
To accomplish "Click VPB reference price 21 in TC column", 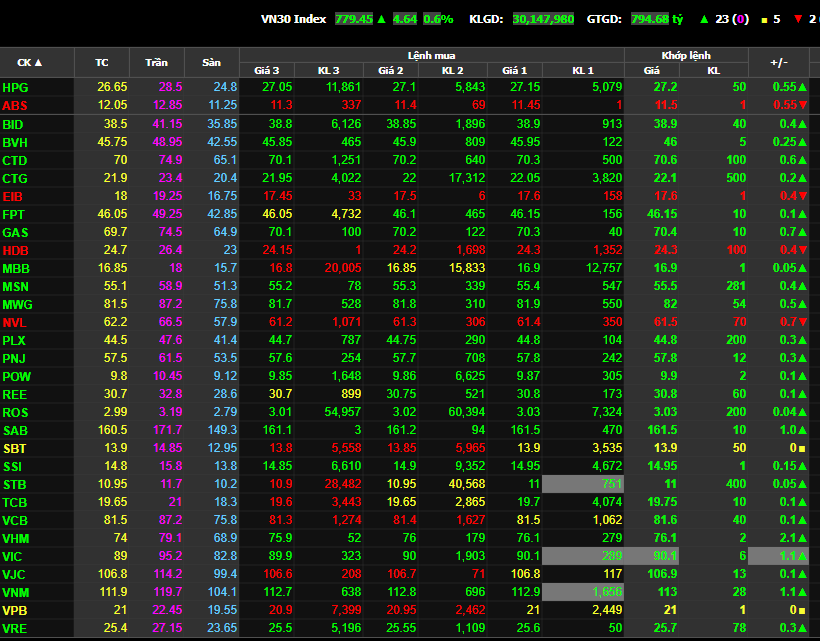I will pos(120,610).
